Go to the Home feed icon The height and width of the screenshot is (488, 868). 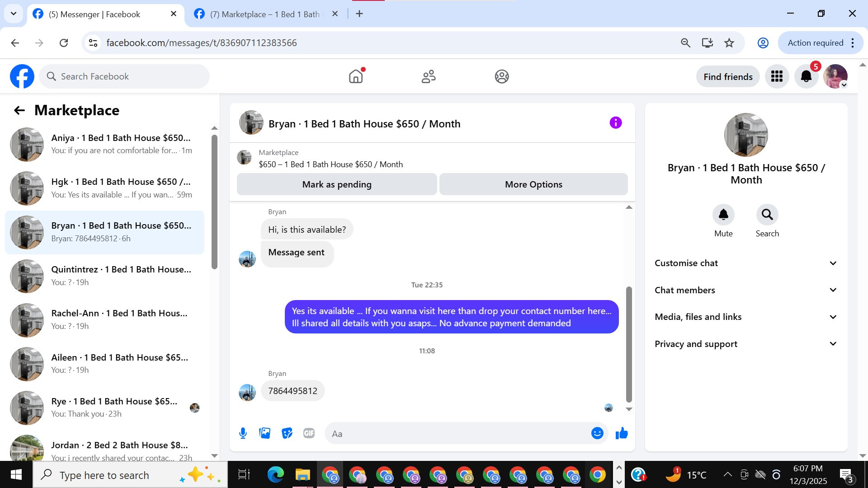[356, 76]
